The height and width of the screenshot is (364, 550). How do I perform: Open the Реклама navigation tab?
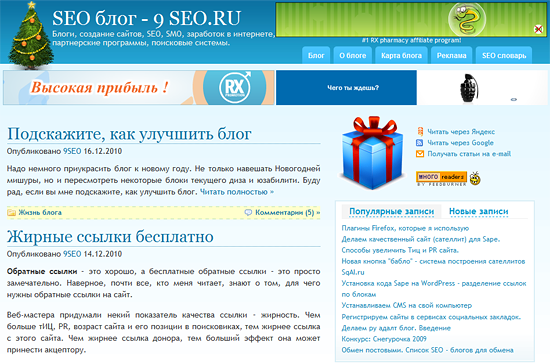[451, 55]
